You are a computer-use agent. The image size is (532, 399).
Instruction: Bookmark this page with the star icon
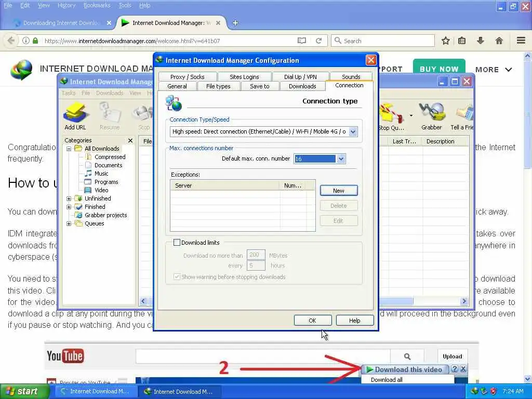pyautogui.click(x=445, y=41)
